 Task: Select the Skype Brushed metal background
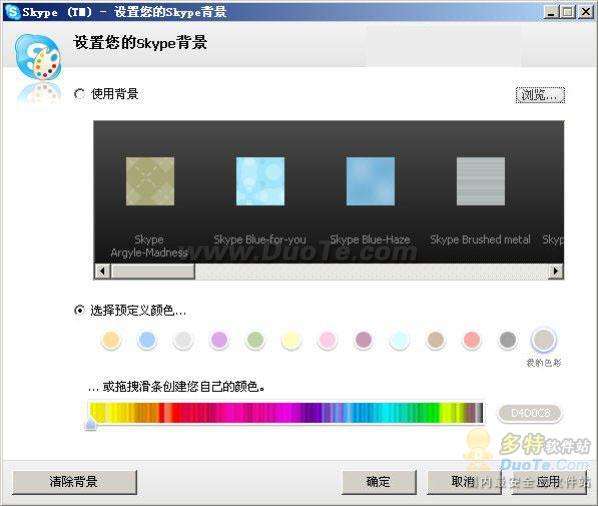tap(481, 181)
